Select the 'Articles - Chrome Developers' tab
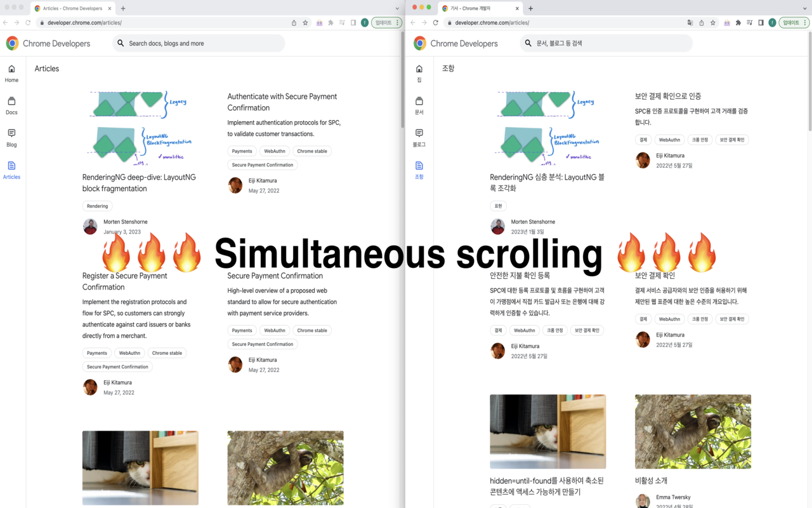812x508 pixels. click(73, 8)
